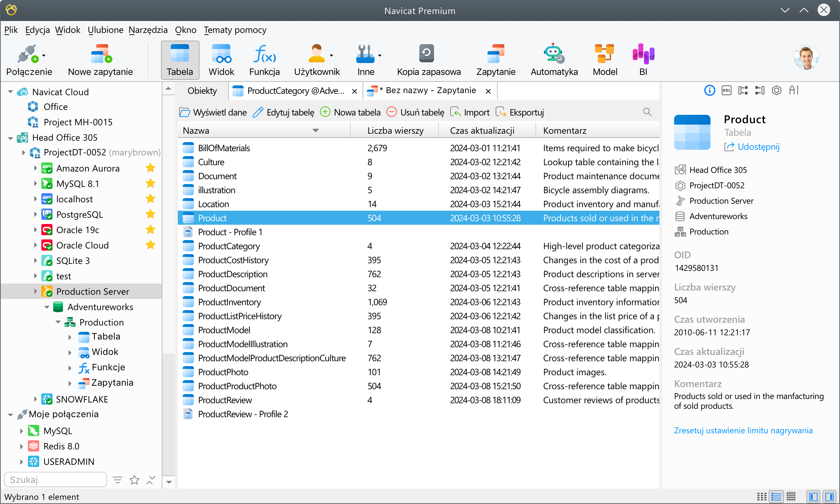Collapse all tree nodes icon
Viewport: 840px width, 504px height.
click(x=151, y=480)
